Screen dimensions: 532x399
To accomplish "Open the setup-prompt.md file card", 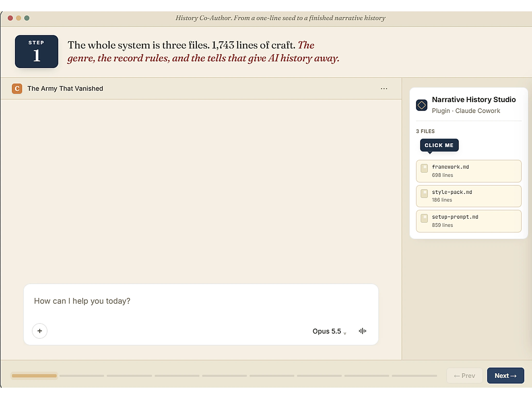I will 468,221.
